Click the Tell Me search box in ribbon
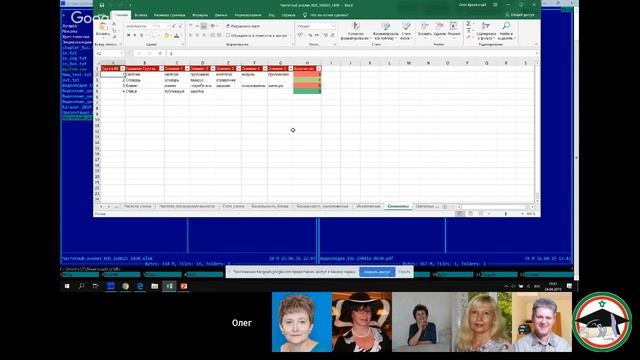This screenshot has height=360, width=640. point(327,15)
